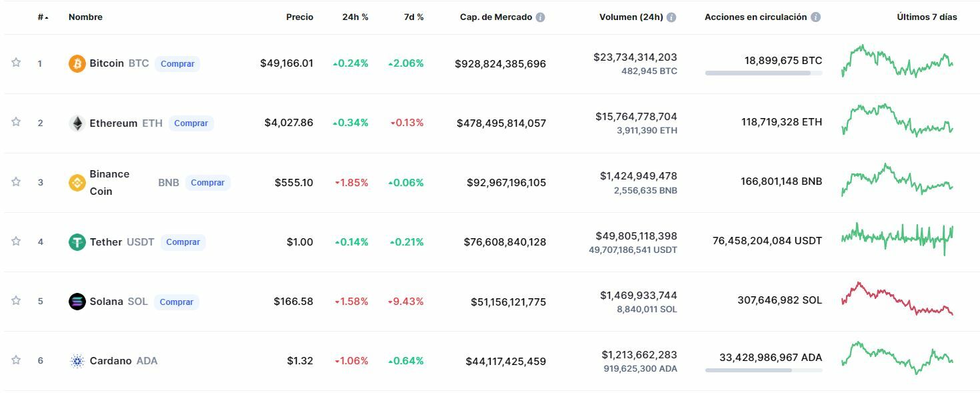Toggle the watchlist star for Bitcoin

point(16,63)
